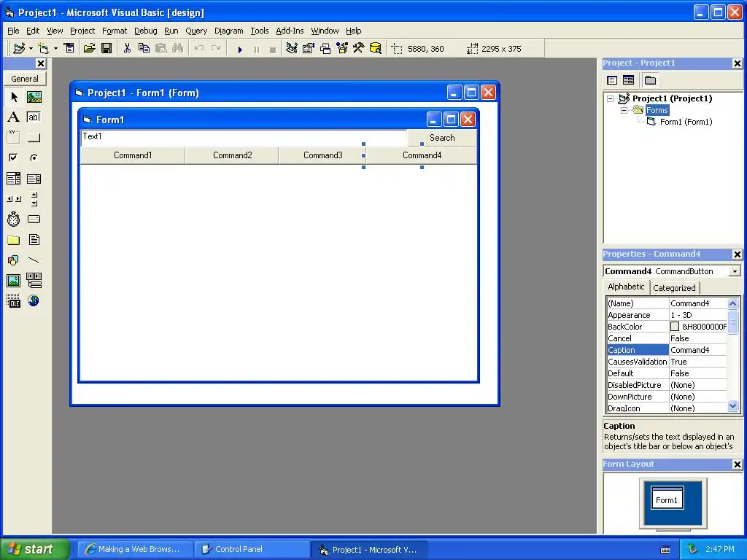The image size is (747, 560).
Task: Select the Frame tool in toolbox
Action: tap(14, 138)
